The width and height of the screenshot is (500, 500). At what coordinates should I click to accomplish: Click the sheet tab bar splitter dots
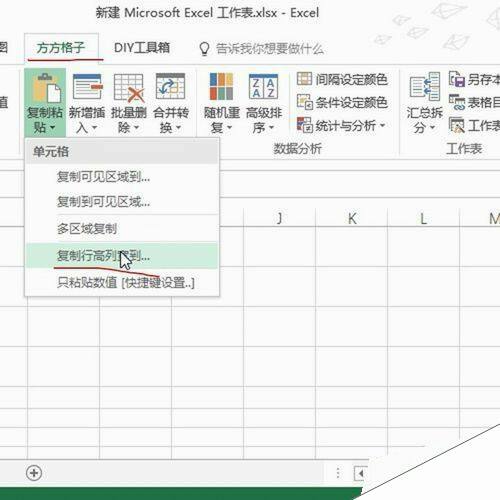338,473
